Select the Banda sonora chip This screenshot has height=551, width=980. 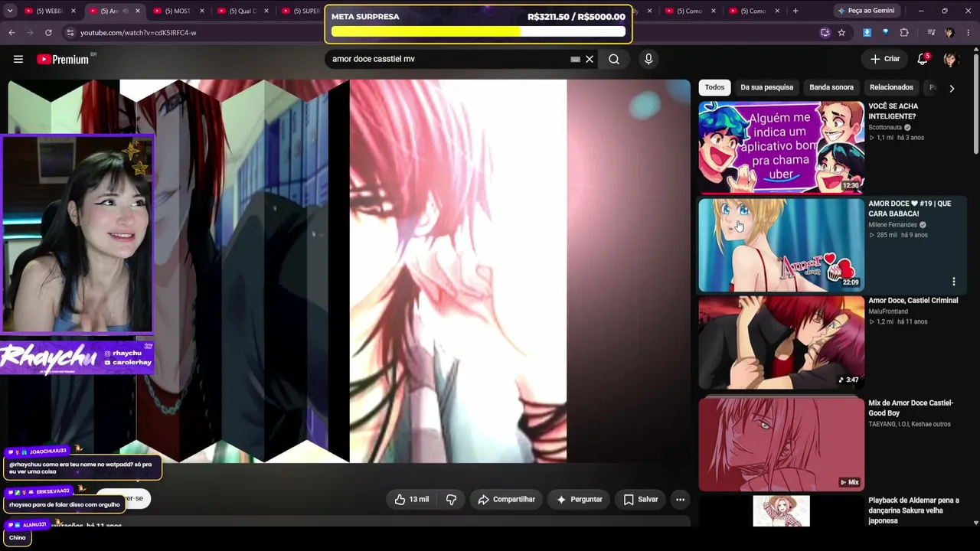coord(831,87)
